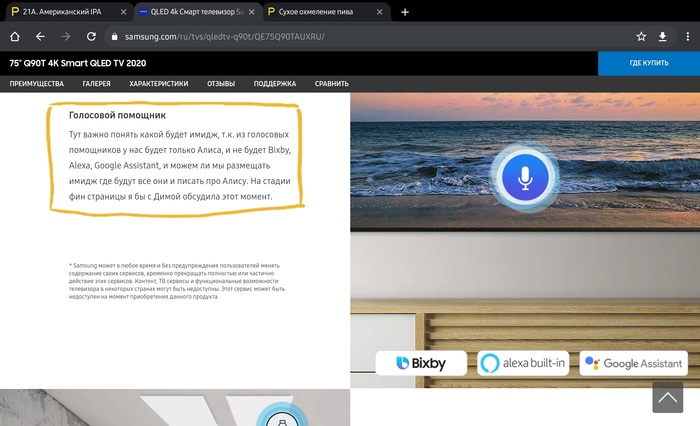
Task: Click the browser home icon
Action: pos(15,36)
